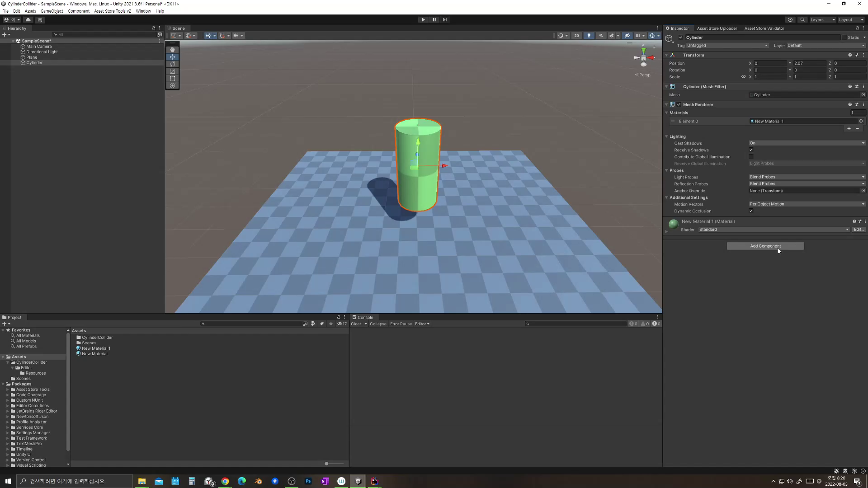
Task: Search by type in Project panel
Action: (313, 324)
